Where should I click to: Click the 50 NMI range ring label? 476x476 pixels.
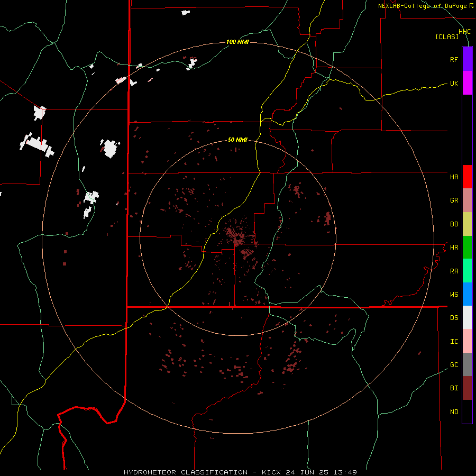(237, 140)
